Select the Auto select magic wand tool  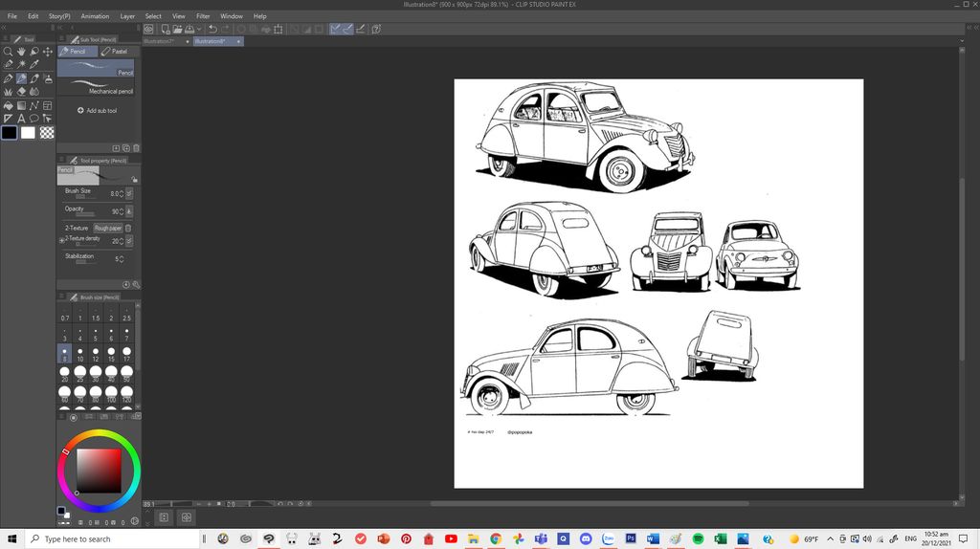tap(21, 64)
